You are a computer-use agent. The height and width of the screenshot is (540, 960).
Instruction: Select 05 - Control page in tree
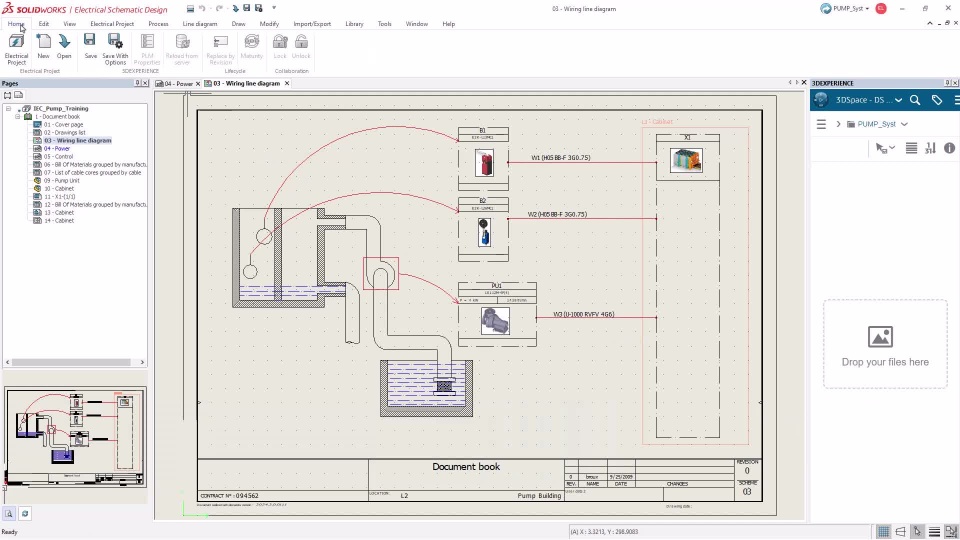[58, 157]
